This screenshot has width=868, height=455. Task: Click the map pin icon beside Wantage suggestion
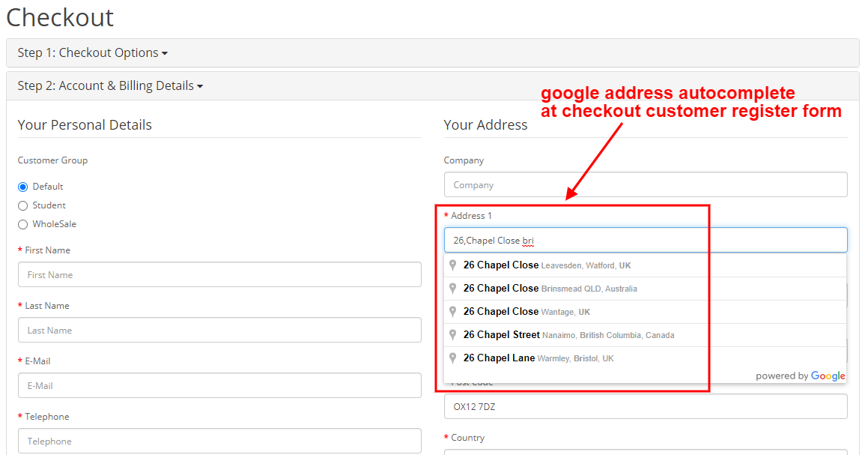pos(452,311)
